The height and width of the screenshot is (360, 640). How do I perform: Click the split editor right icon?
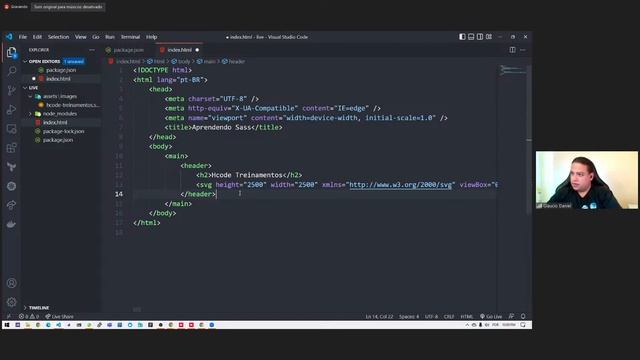pos(512,50)
